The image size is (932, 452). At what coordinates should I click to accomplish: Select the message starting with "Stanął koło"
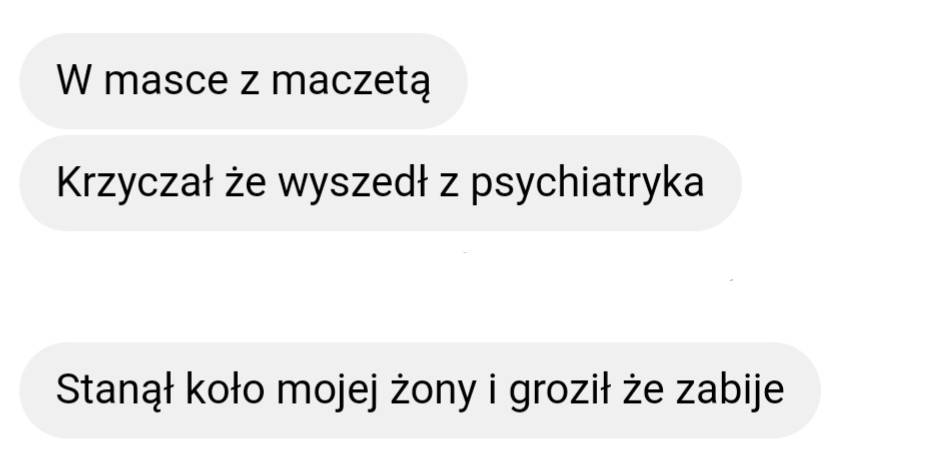420,390
